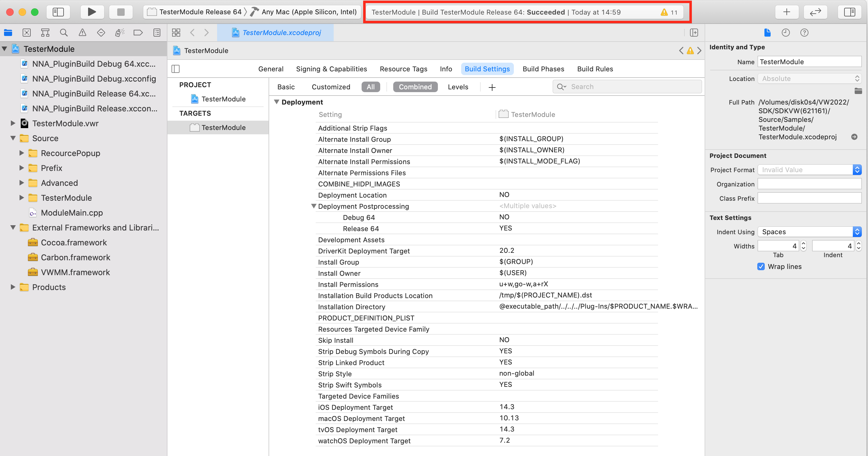
Task: Open the Find navigator magnifier icon
Action: (64, 33)
